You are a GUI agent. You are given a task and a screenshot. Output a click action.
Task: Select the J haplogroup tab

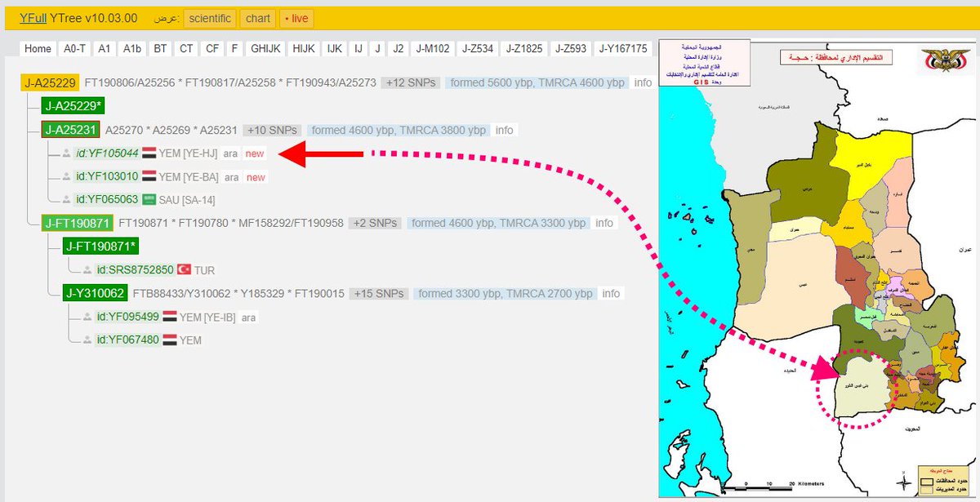(x=377, y=49)
